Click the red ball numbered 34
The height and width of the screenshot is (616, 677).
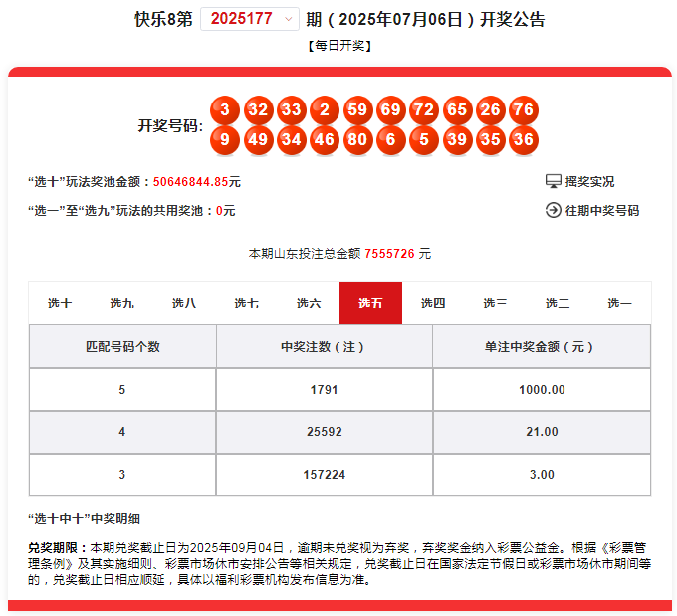(x=292, y=140)
